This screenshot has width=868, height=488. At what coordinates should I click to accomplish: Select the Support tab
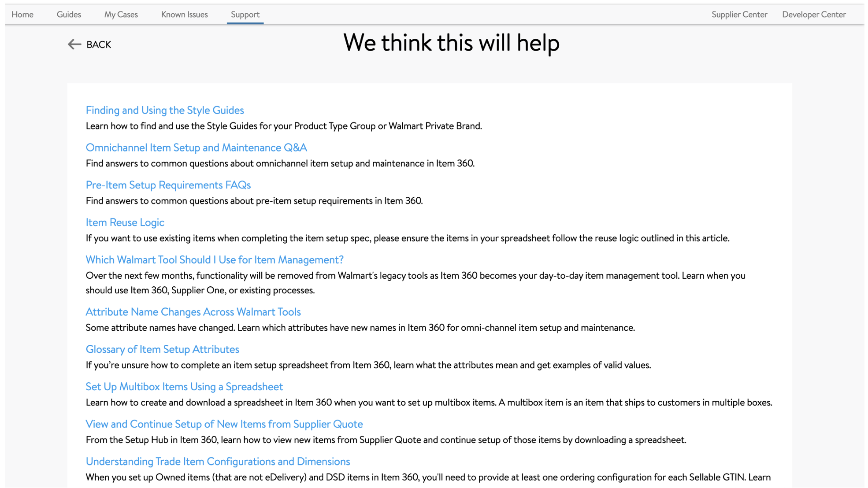coord(245,15)
